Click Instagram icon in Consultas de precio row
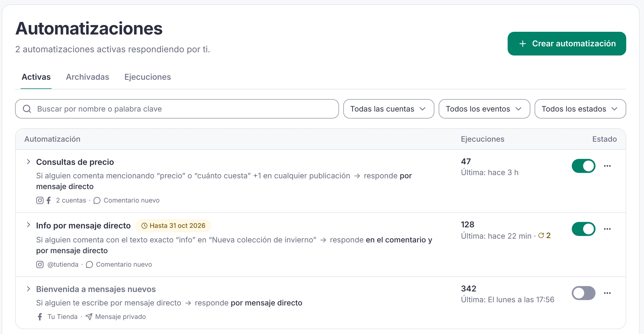Screen dimensions: 644x334 pos(40,200)
